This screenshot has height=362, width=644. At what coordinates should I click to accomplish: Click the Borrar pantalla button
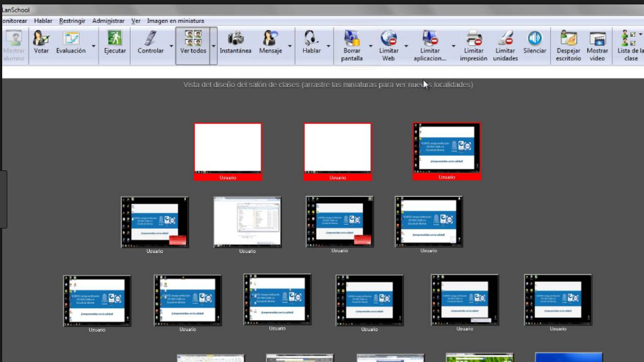tap(352, 45)
